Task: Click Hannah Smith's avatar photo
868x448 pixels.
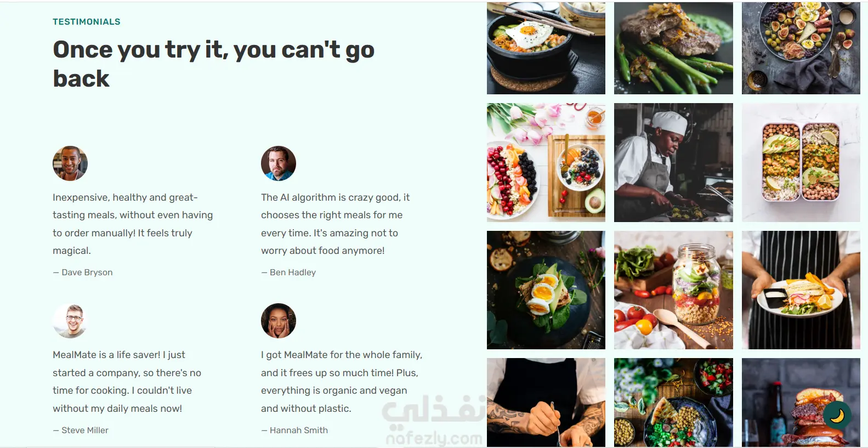Action: tap(279, 321)
